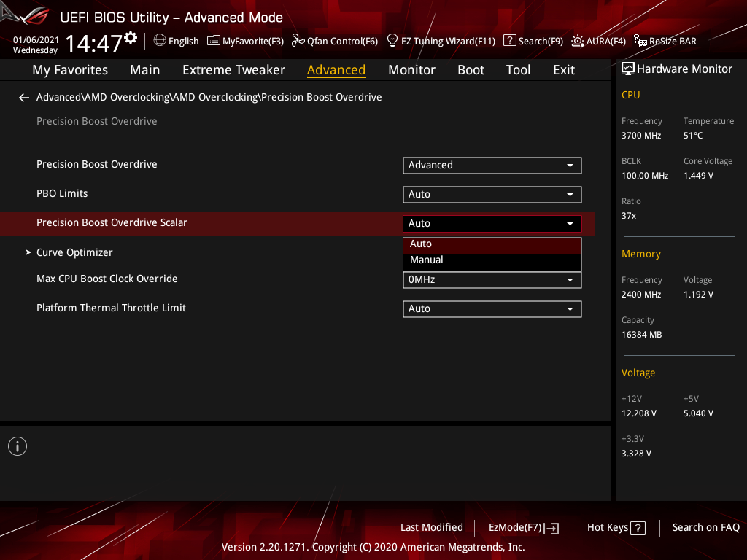Click MyFavorite(F3) label
Screen dimensions: 747x560
pyautogui.click(x=253, y=42)
